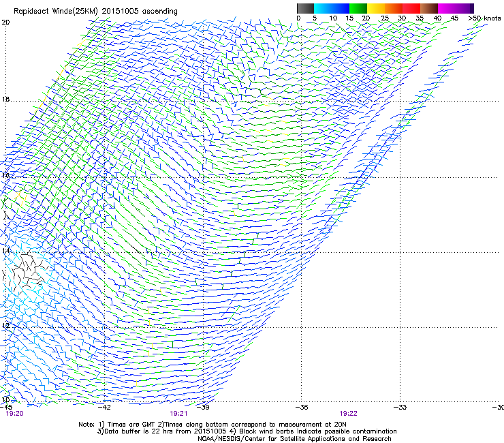Click the "40" label under the color legend
Screen dimensions: 504x443
(x=437, y=18)
